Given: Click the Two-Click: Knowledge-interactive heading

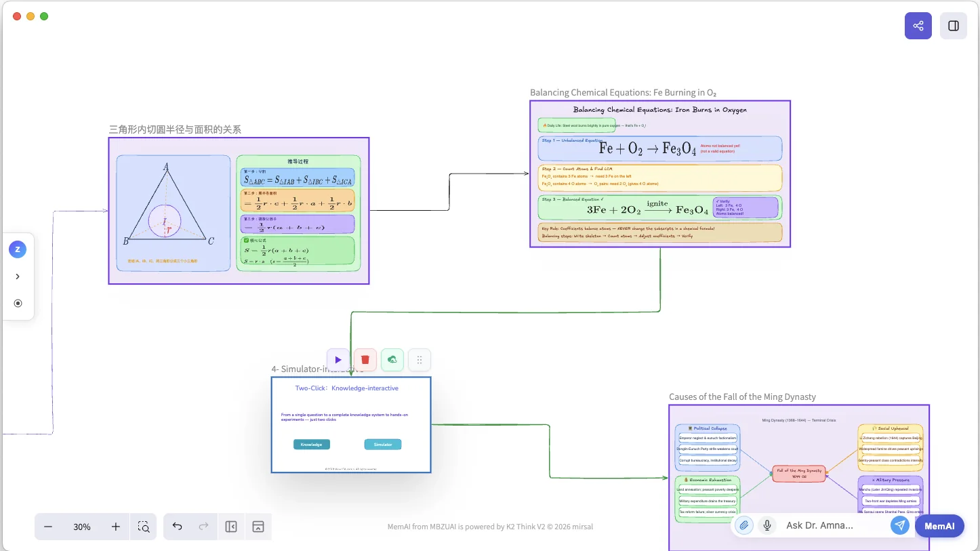Looking at the screenshot, I should click(x=347, y=388).
